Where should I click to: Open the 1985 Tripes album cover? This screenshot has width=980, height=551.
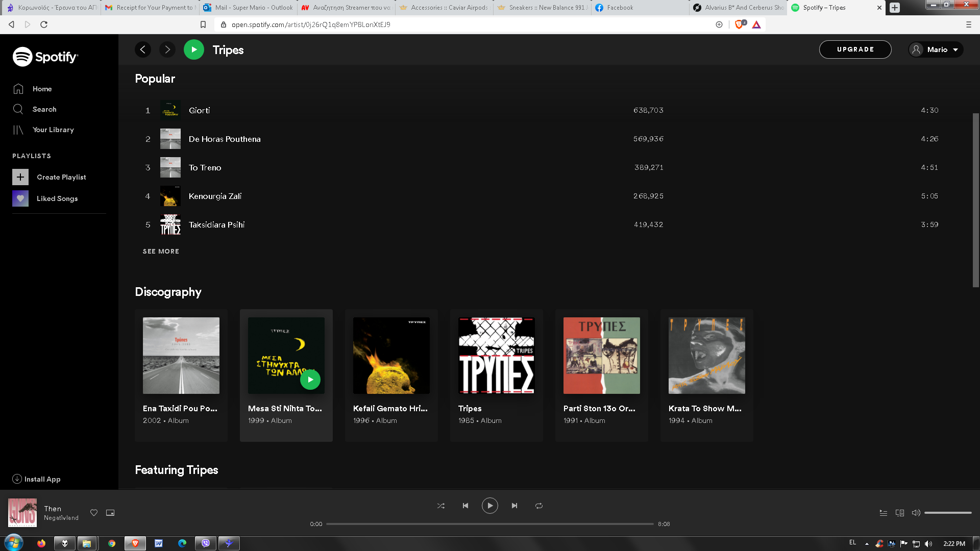(x=497, y=356)
